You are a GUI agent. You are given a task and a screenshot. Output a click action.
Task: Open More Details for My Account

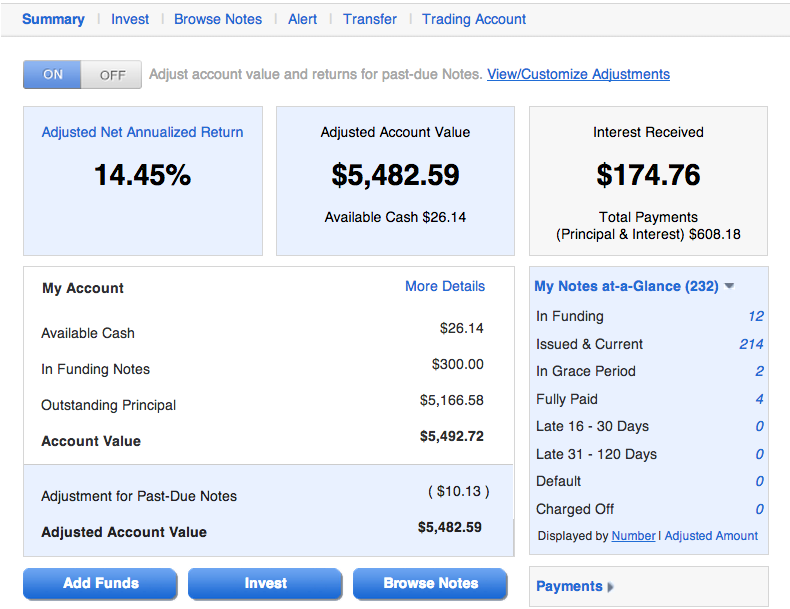click(x=445, y=286)
